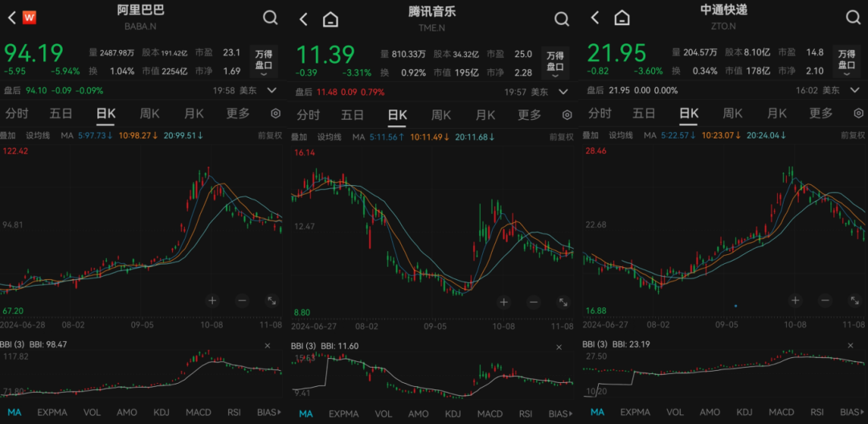
Task: Expand after-hours row for 中通快递
Action: [x=855, y=90]
